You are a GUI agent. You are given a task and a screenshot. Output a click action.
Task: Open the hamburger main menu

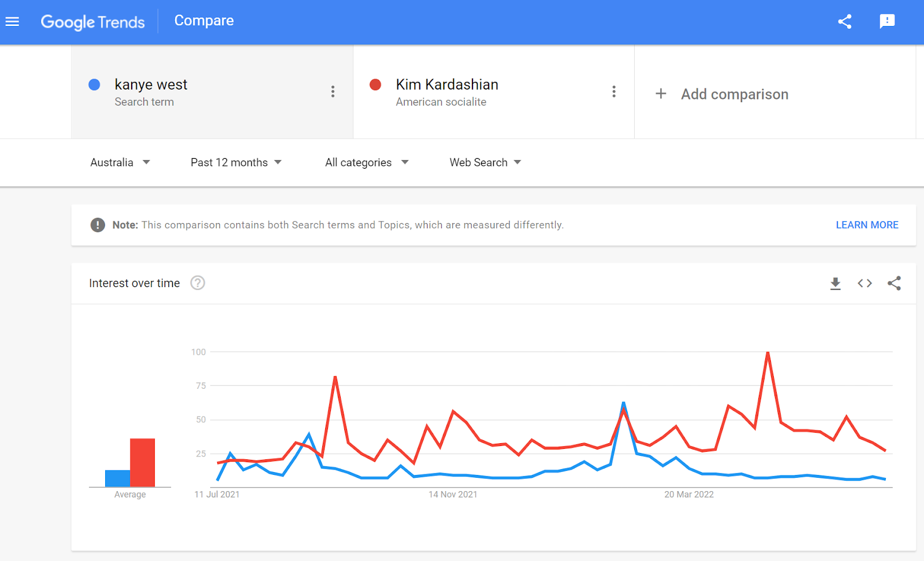coord(12,22)
